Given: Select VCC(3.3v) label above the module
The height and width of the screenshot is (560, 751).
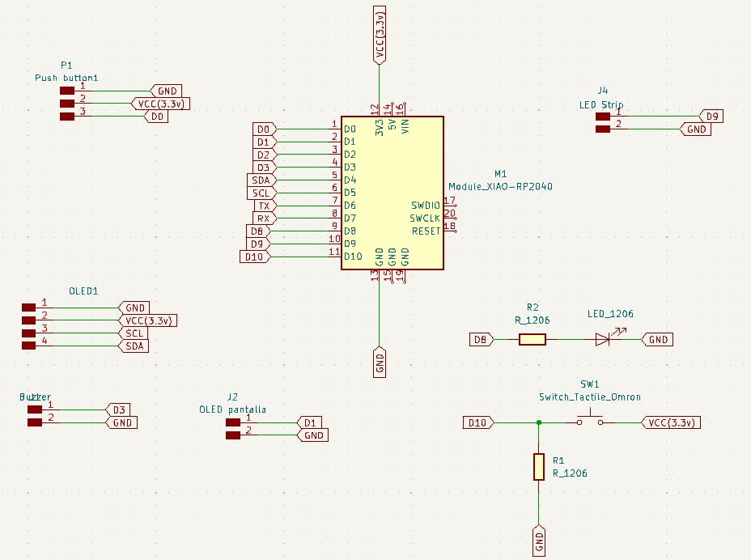Looking at the screenshot, I should tap(380, 35).
